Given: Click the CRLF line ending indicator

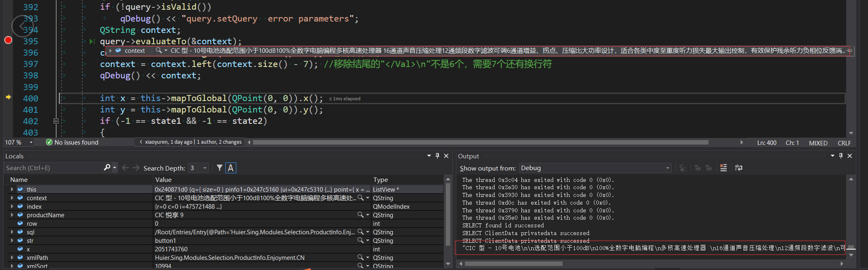Looking at the screenshot, I should [x=844, y=143].
